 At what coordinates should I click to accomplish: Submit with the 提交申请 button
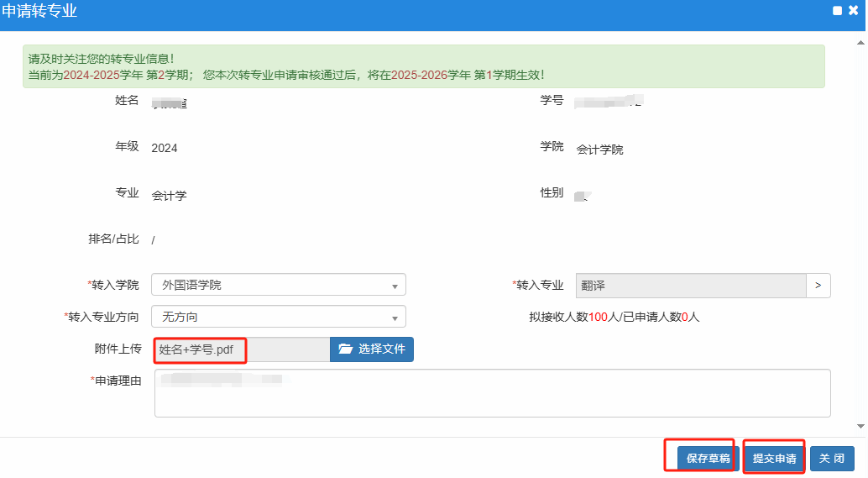pos(774,459)
